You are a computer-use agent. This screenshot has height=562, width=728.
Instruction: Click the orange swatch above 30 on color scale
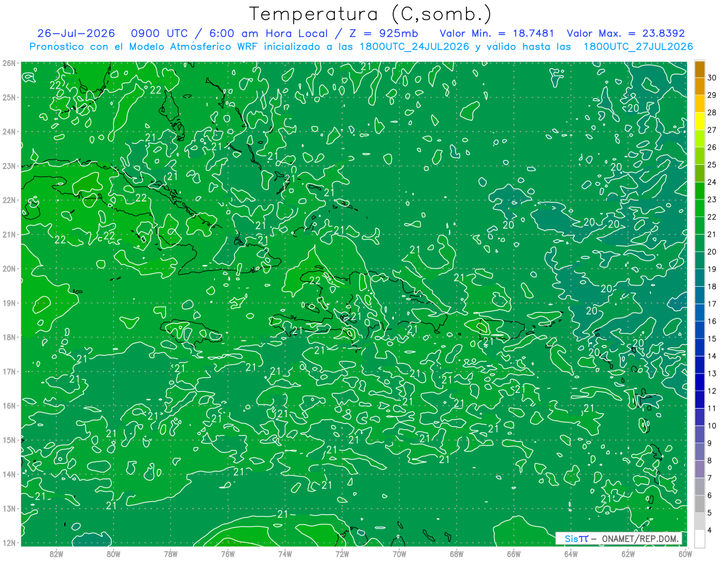[x=699, y=69]
